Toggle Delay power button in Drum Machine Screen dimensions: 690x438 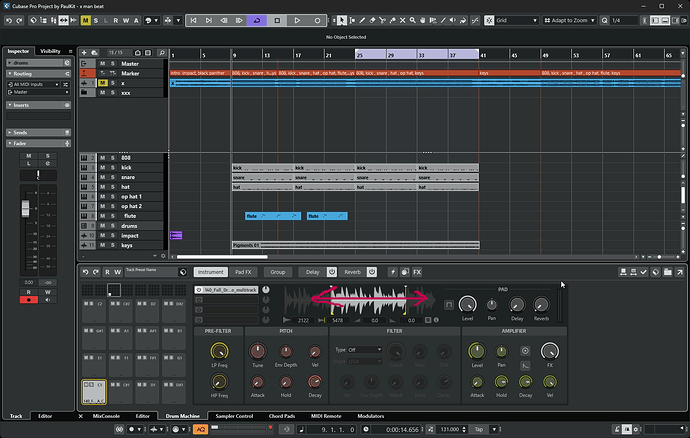click(x=332, y=272)
